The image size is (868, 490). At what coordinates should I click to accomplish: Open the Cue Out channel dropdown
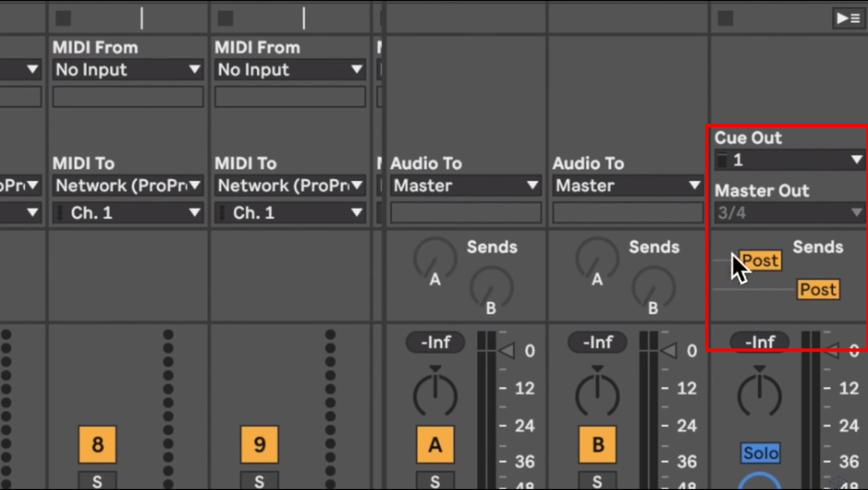(788, 160)
